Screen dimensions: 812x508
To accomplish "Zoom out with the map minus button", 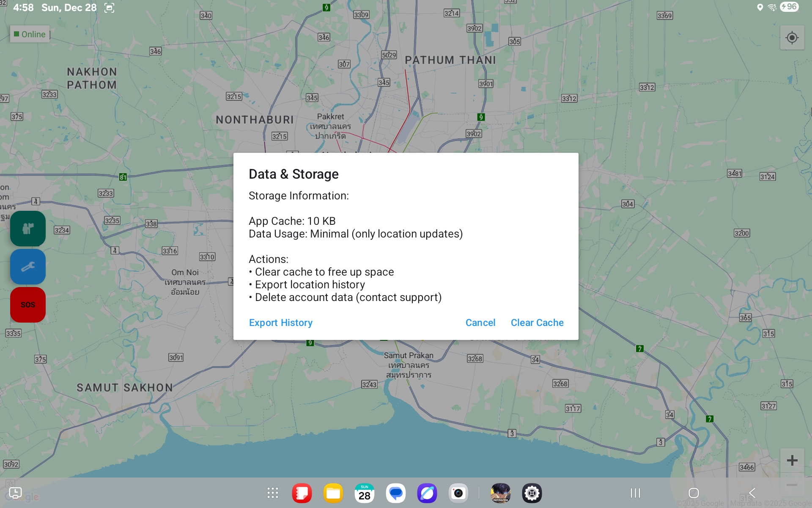I will [792, 485].
